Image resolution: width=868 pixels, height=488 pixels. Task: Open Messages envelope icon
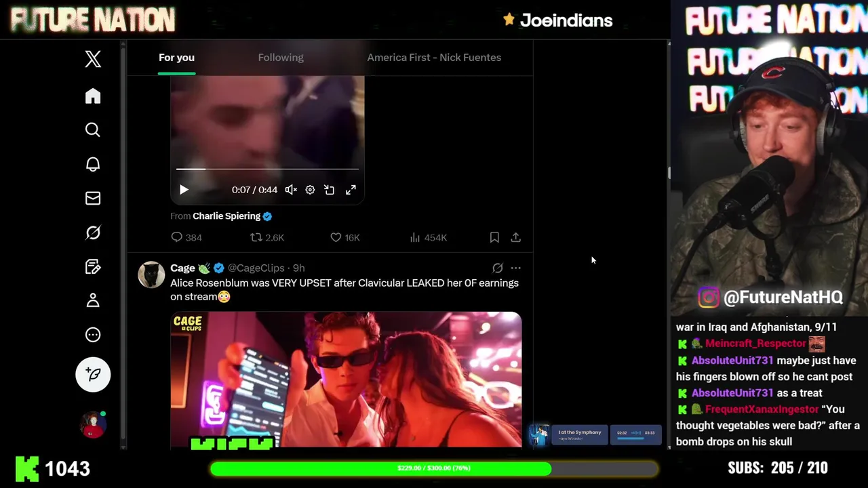93,198
